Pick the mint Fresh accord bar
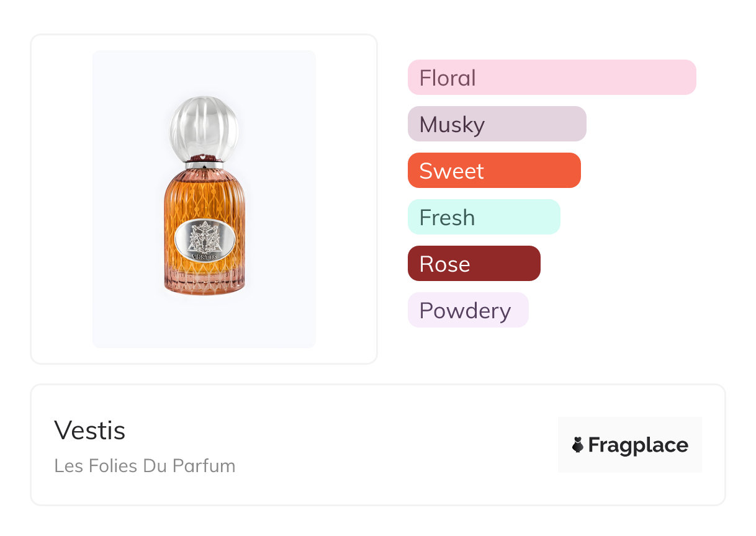This screenshot has width=756, height=536. click(484, 217)
